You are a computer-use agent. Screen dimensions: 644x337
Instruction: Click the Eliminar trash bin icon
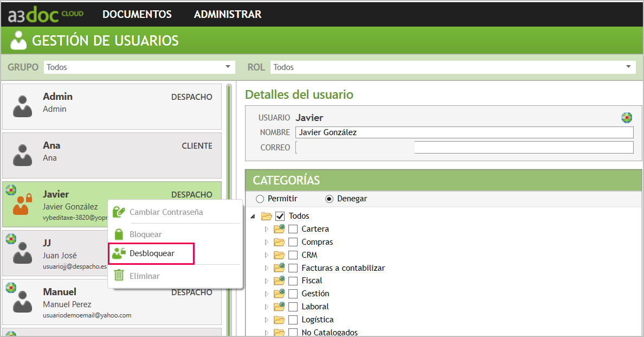[119, 276]
